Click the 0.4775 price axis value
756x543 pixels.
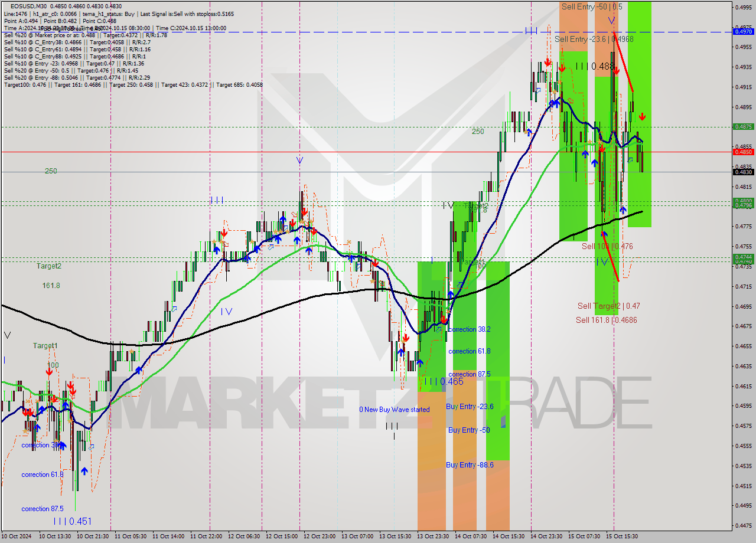click(x=743, y=226)
